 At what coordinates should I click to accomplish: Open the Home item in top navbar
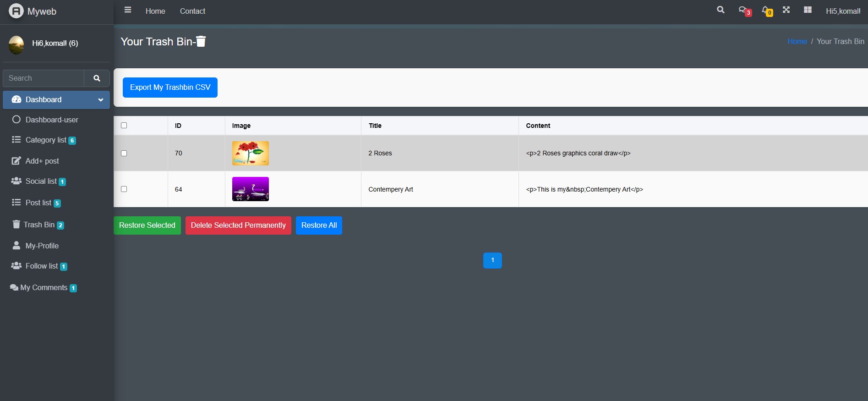[x=155, y=11]
